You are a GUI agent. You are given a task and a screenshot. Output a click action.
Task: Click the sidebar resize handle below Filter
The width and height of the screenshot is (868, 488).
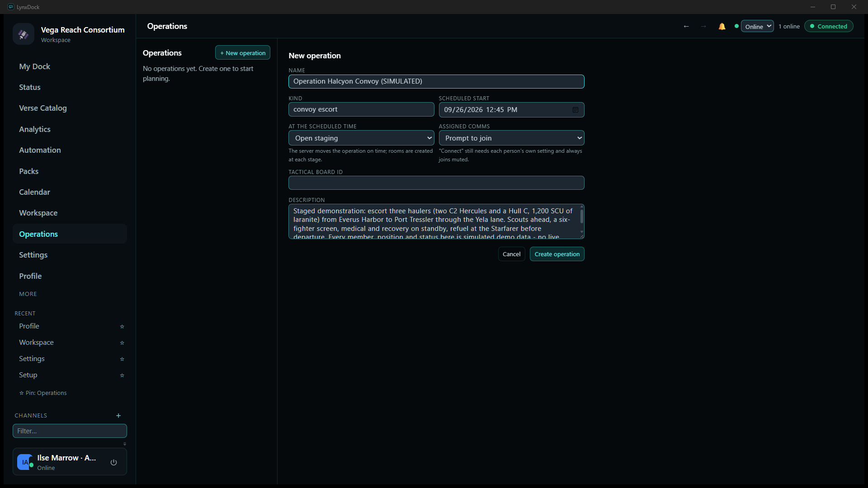tap(125, 444)
